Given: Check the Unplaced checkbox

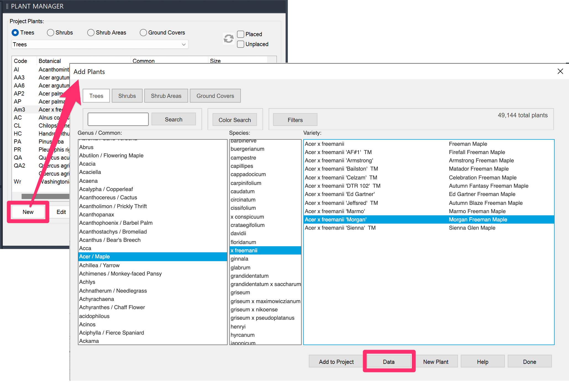Looking at the screenshot, I should [240, 44].
